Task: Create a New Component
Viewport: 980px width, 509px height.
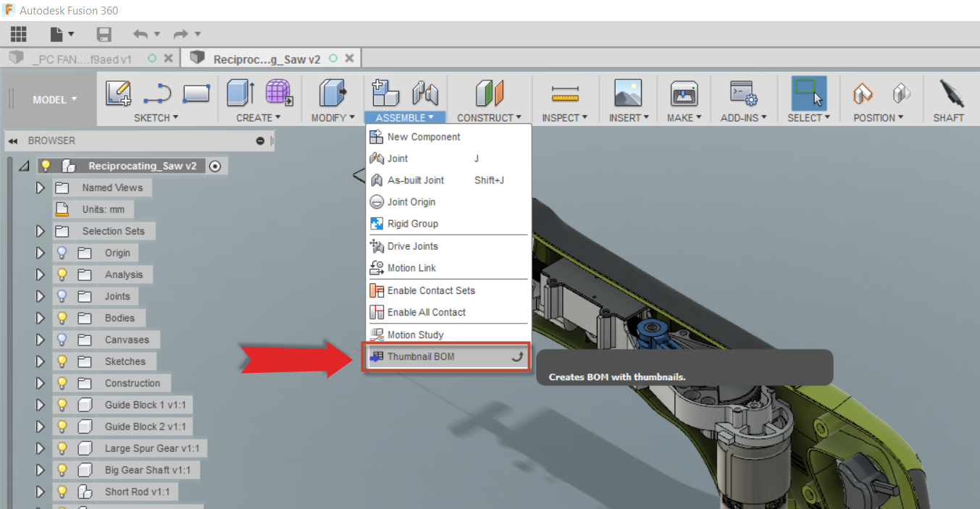Action: pyautogui.click(x=422, y=136)
